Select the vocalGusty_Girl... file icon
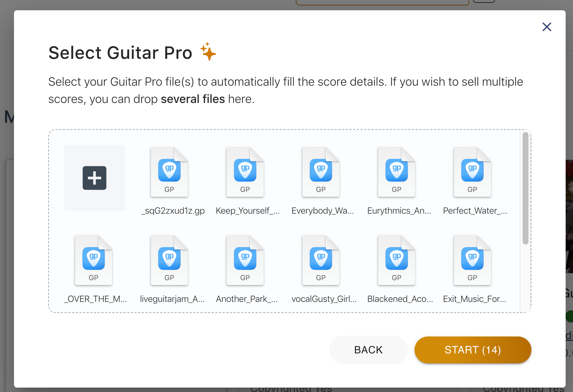Viewport: 573px width, 392px height. 321,260
